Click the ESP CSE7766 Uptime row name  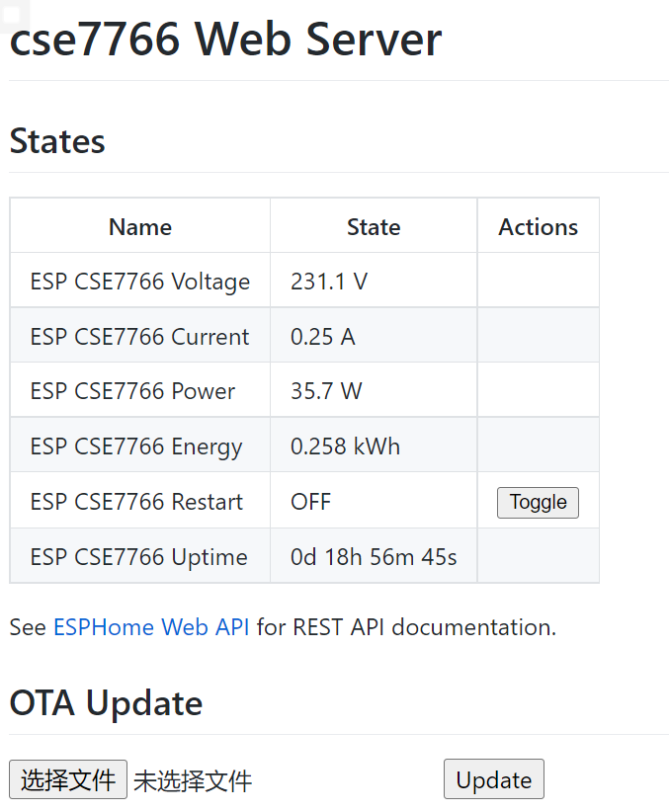point(139,557)
